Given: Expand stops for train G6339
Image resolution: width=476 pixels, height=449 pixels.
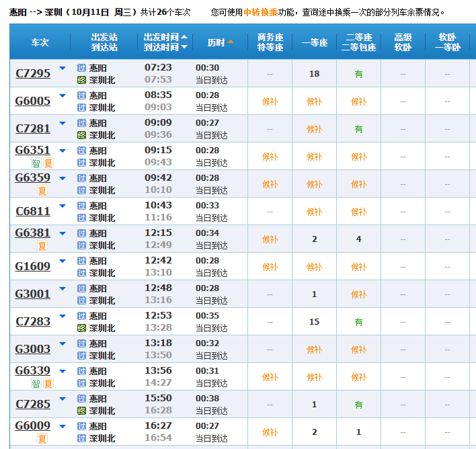Looking at the screenshot, I should tap(63, 371).
